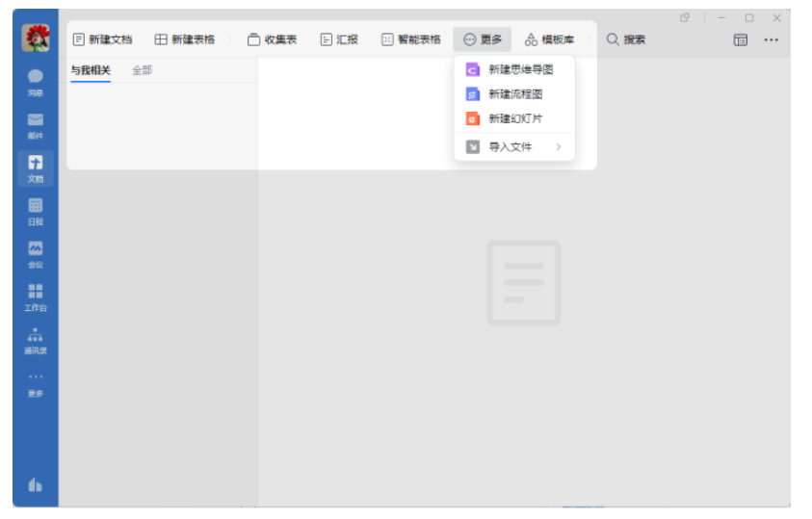Switch to the 全部 tab
Image resolution: width=812 pixels, height=519 pixels.
coord(142,70)
